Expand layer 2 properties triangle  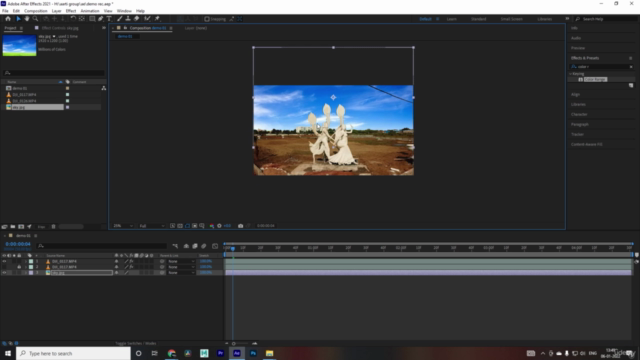(26, 267)
